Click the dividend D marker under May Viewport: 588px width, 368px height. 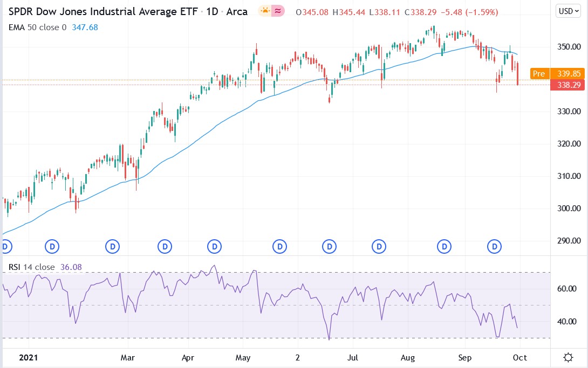click(214, 246)
